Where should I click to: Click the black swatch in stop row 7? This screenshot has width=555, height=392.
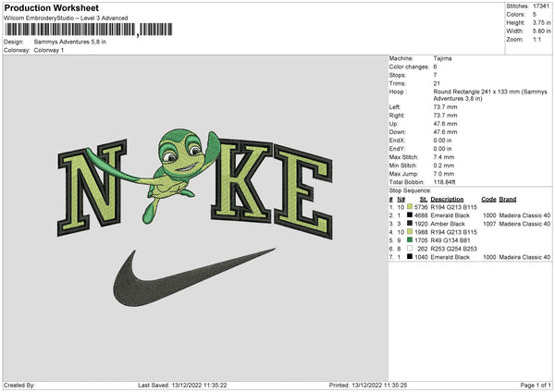410,257
